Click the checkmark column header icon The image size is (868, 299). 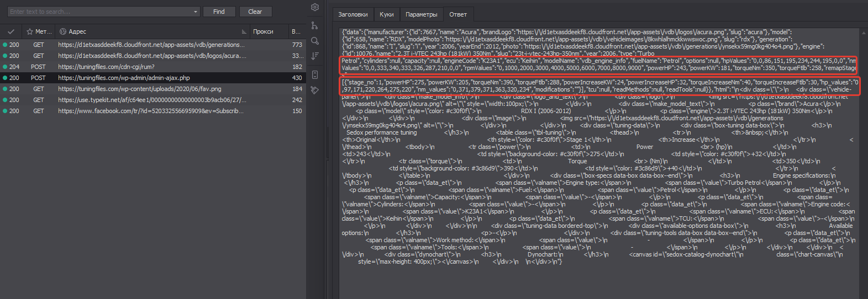[x=11, y=31]
